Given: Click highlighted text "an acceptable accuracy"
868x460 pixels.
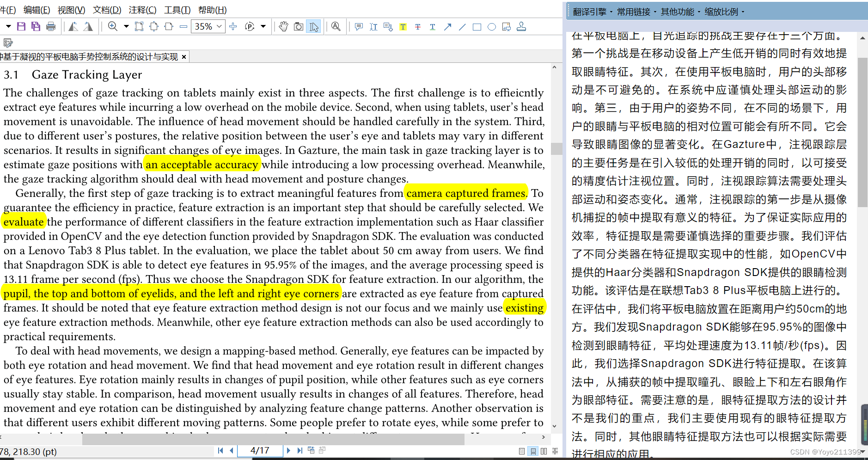Looking at the screenshot, I should (x=202, y=165).
